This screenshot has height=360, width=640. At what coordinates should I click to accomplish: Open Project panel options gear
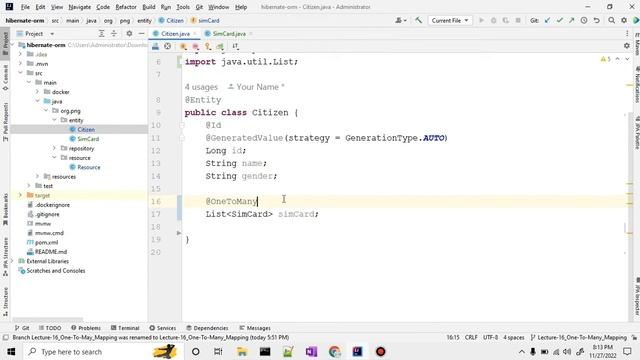point(129,33)
